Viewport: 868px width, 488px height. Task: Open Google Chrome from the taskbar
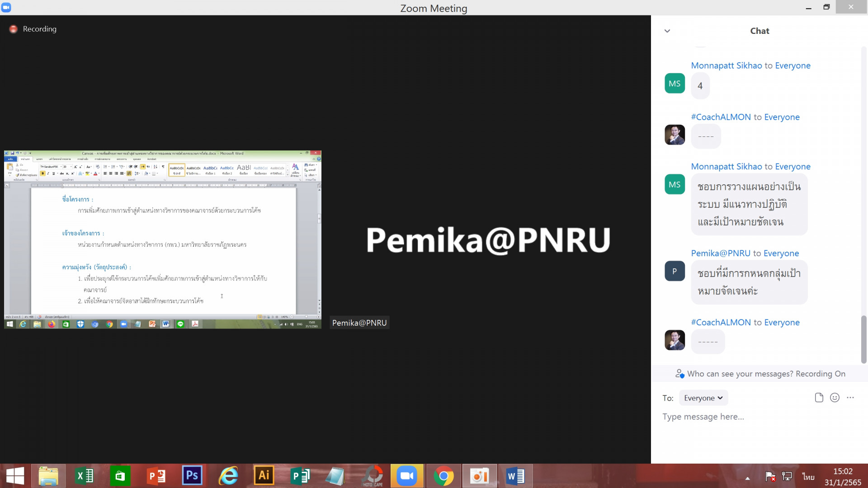(443, 476)
